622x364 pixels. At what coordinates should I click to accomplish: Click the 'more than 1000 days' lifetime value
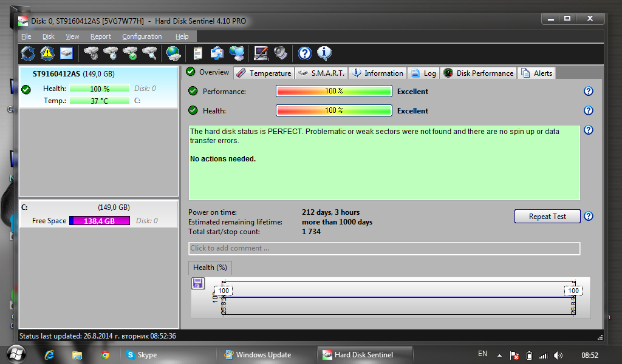(337, 222)
